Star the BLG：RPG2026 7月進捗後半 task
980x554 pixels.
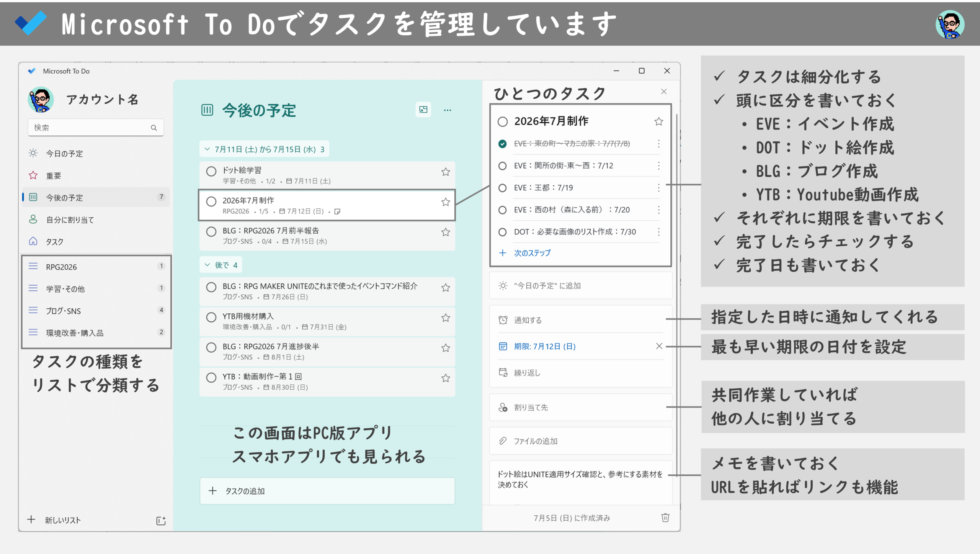tap(445, 348)
